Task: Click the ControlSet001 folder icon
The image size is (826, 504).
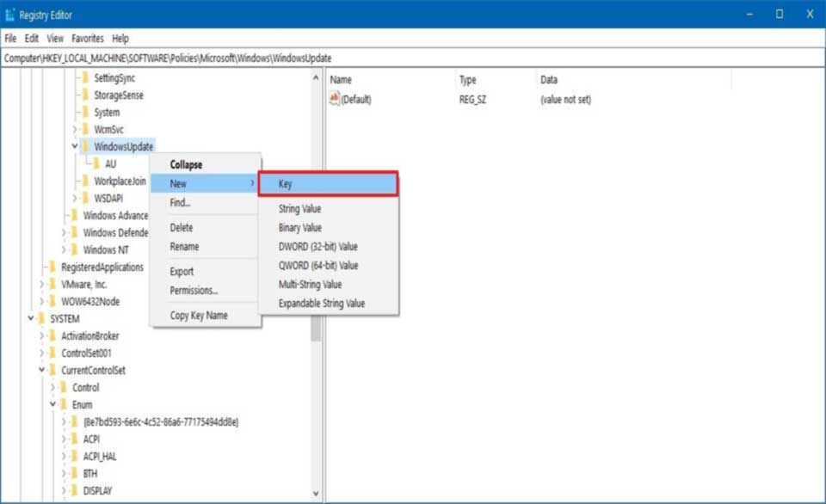Action: (x=52, y=353)
